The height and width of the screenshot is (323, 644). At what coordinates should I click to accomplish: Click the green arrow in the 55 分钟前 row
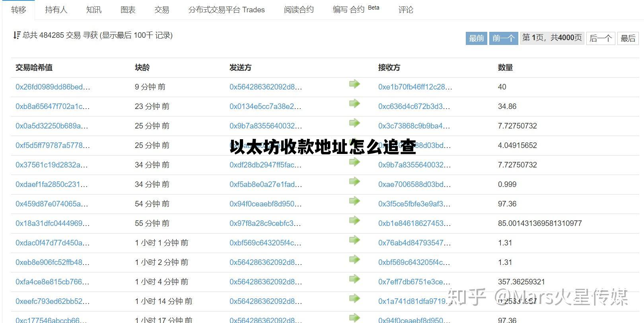tap(354, 220)
